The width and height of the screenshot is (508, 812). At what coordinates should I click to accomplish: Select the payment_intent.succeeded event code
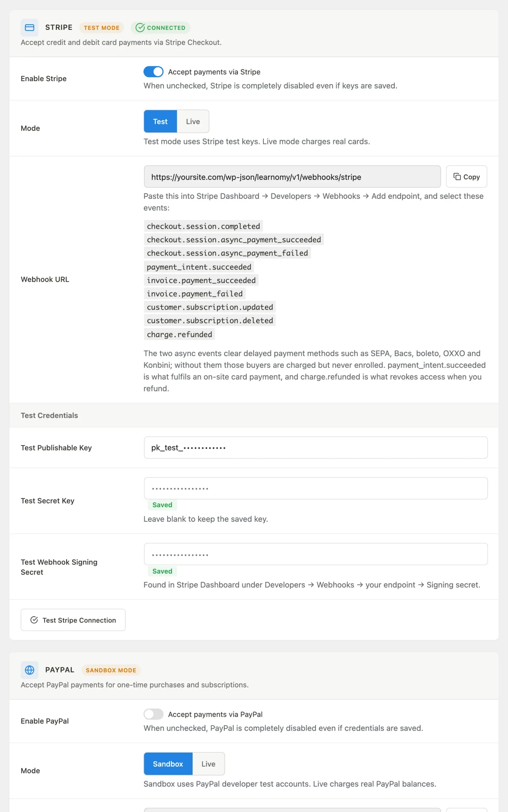pyautogui.click(x=199, y=267)
